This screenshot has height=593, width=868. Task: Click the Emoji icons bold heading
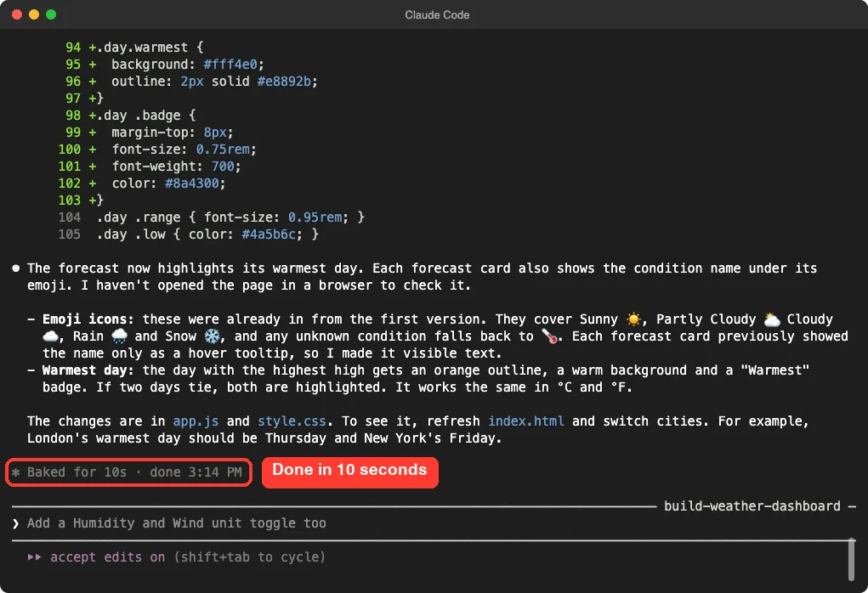88,319
